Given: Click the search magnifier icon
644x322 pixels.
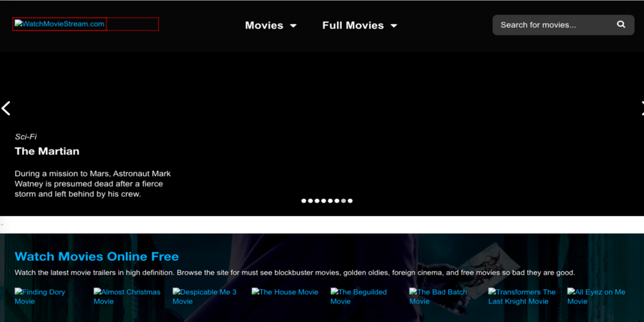Looking at the screenshot, I should (x=621, y=25).
